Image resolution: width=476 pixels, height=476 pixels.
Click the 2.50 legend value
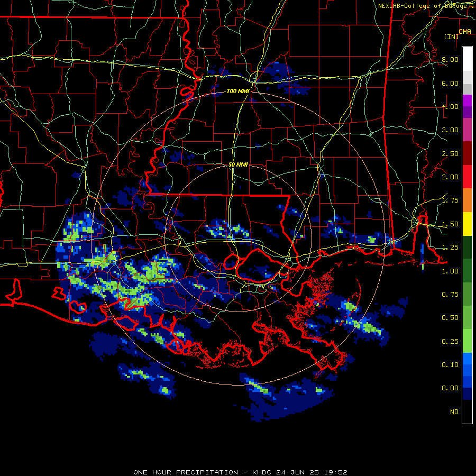(x=450, y=153)
